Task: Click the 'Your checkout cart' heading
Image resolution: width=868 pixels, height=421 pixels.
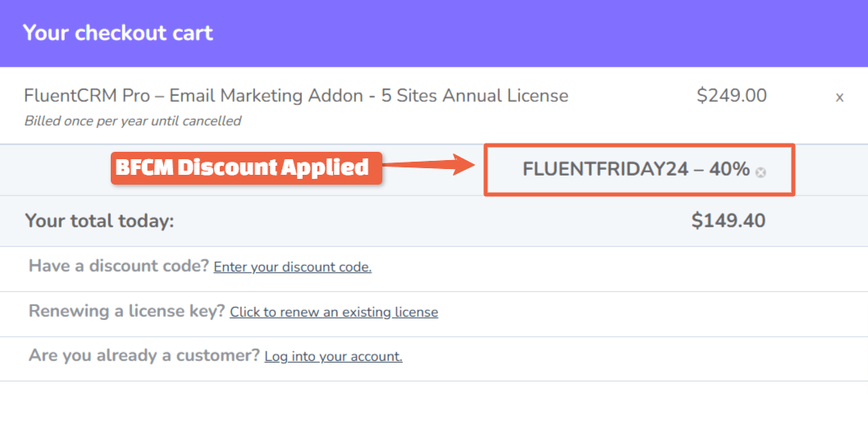Action: coord(117,33)
